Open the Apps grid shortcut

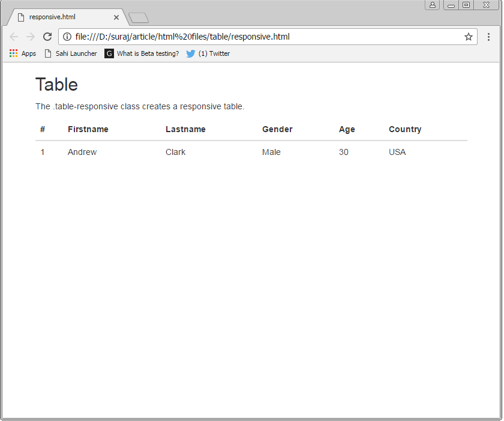click(23, 53)
